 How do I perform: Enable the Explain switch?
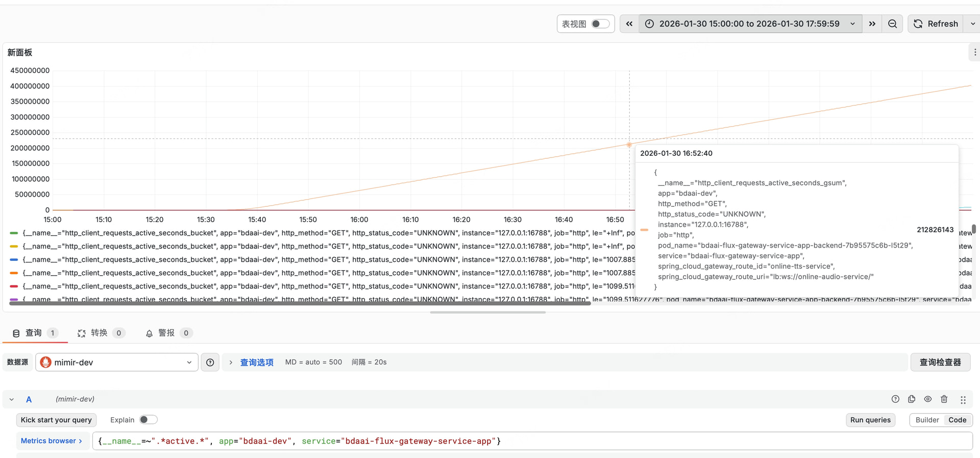(x=149, y=420)
